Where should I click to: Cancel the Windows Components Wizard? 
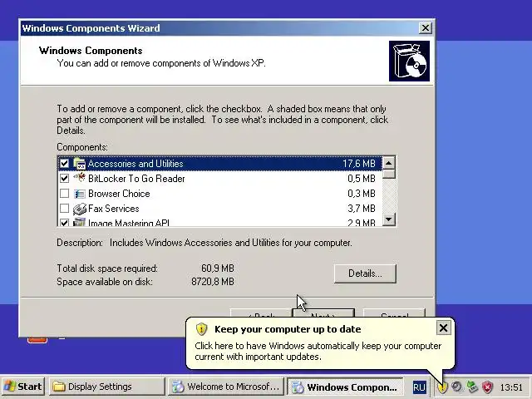tap(394, 313)
